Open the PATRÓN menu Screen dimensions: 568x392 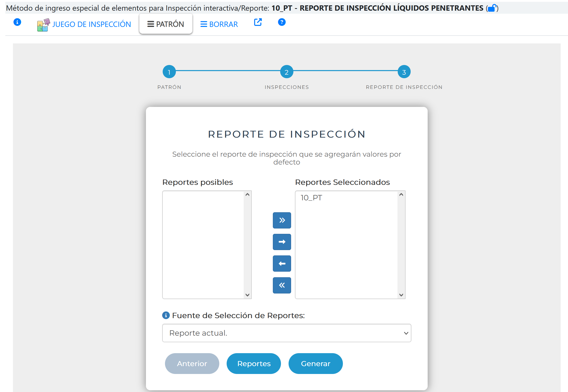[166, 24]
